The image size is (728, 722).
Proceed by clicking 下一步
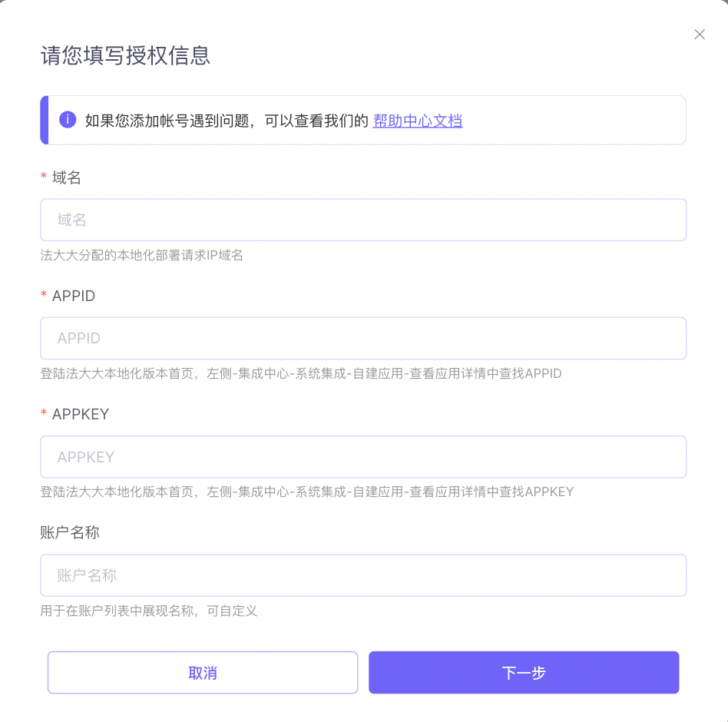click(x=524, y=672)
